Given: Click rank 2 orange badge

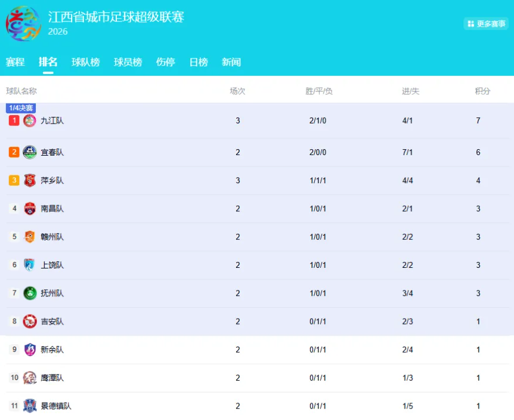Looking at the screenshot, I should pyautogui.click(x=14, y=152).
